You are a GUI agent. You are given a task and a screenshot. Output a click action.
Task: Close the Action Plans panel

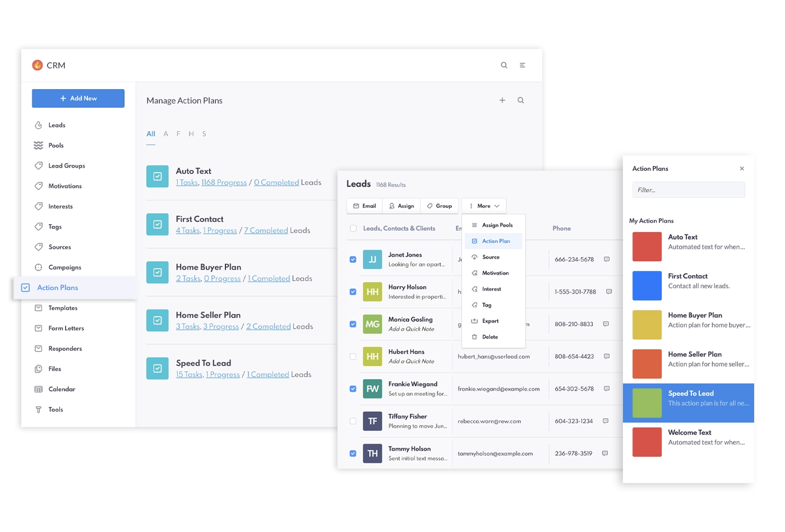click(x=742, y=169)
